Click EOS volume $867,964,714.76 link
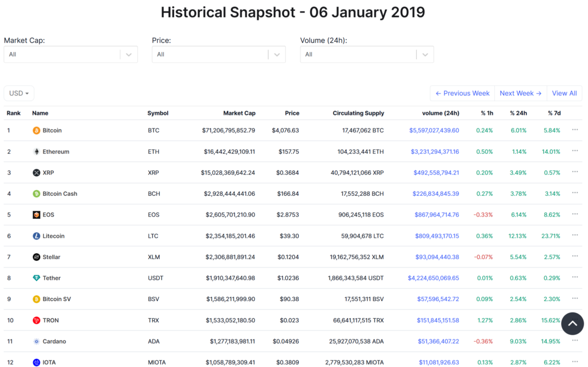This screenshot has height=367, width=588. pyautogui.click(x=436, y=215)
